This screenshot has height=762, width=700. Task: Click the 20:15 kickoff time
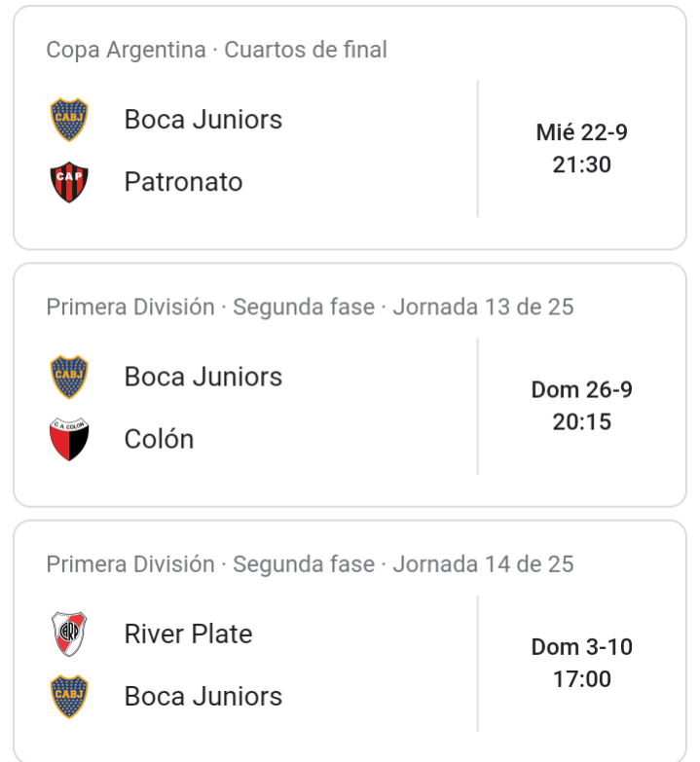coord(582,421)
